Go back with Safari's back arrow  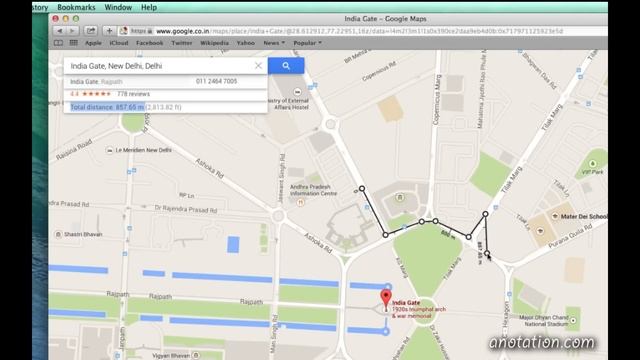click(60, 31)
